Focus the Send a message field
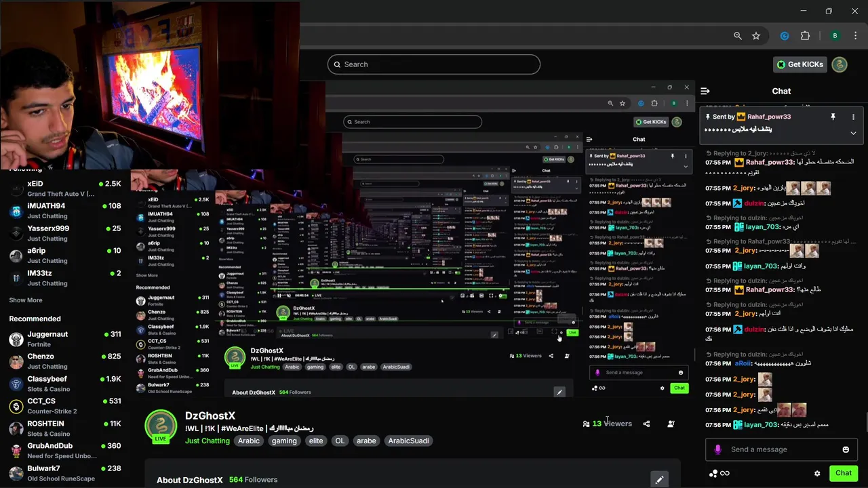 781,449
